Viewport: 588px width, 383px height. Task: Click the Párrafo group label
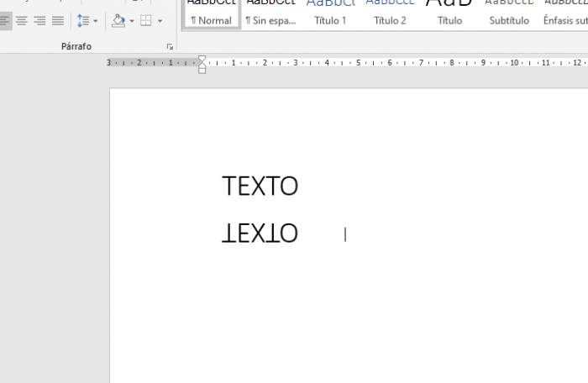point(76,46)
